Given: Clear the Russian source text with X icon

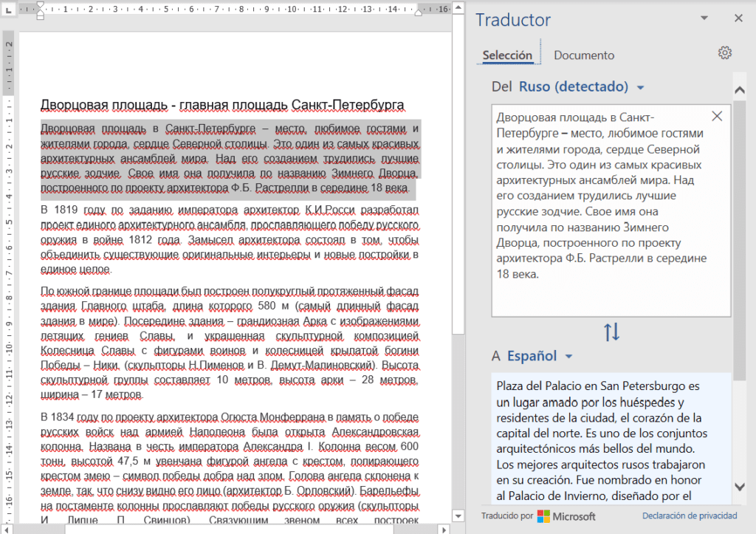Looking at the screenshot, I should click(715, 116).
